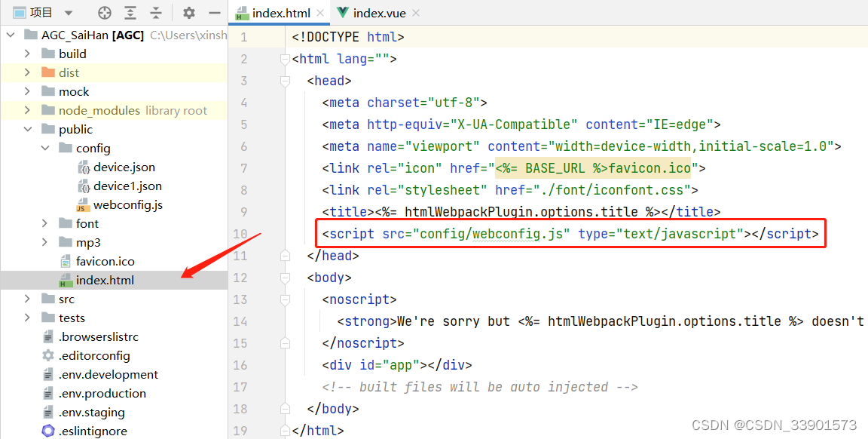
Task: Click the meta charset utf-8 line
Action: tap(405, 103)
